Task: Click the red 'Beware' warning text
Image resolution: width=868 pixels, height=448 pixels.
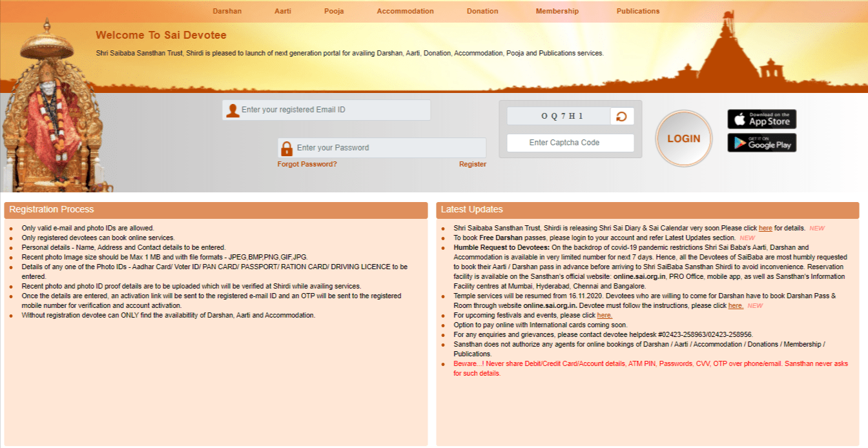Action: (x=651, y=369)
